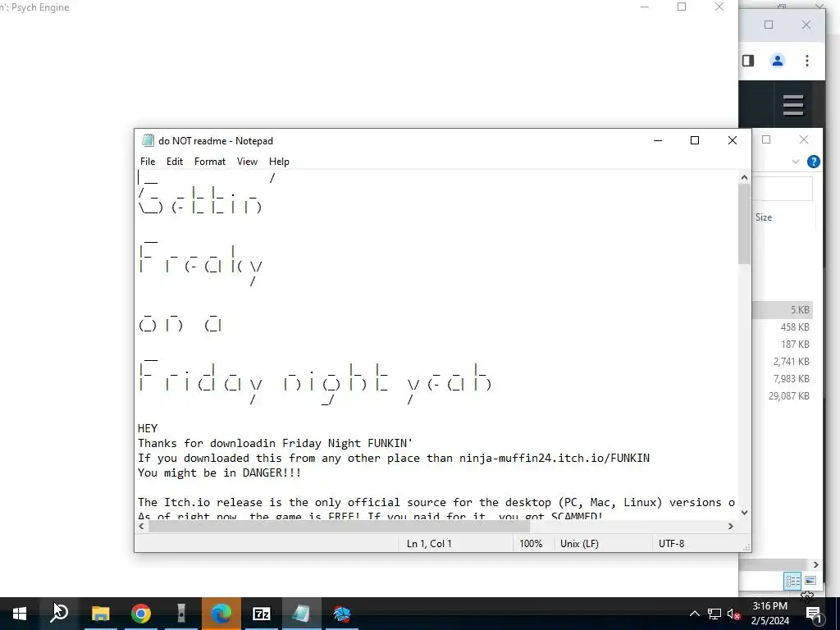Expand the File Explorer ribbon chevron
Image resolution: width=840 pixels, height=630 pixels.
click(796, 162)
